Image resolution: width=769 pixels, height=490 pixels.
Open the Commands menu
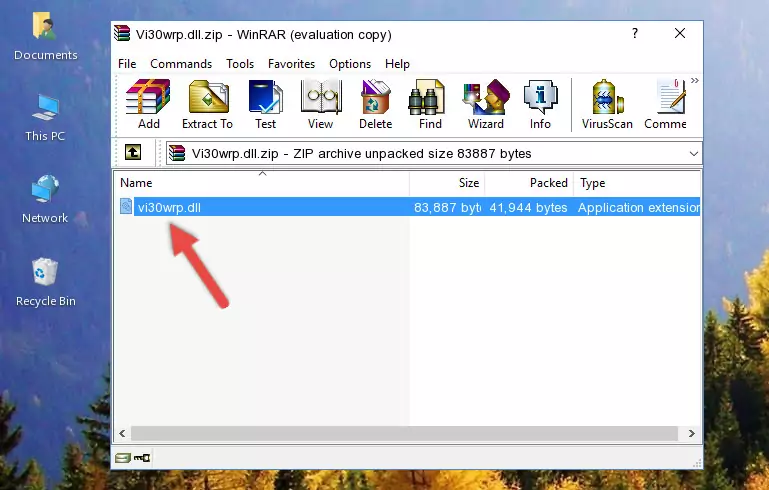tap(181, 64)
